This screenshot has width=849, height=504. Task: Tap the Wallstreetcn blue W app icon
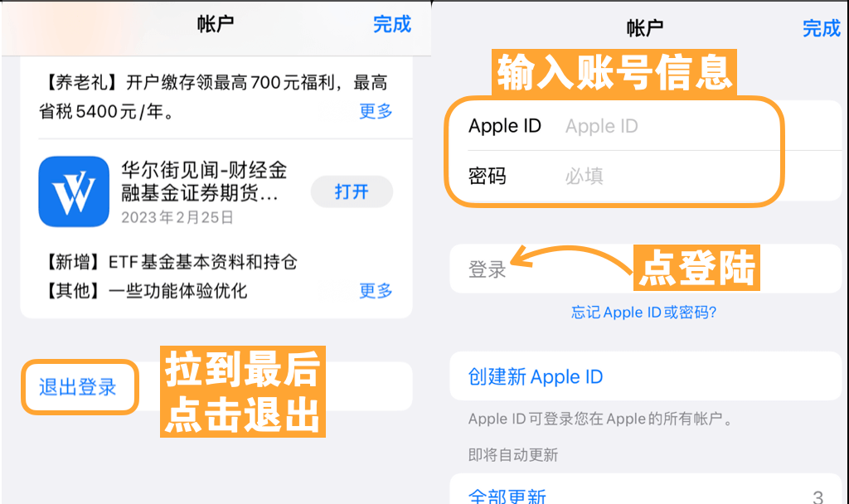(74, 191)
